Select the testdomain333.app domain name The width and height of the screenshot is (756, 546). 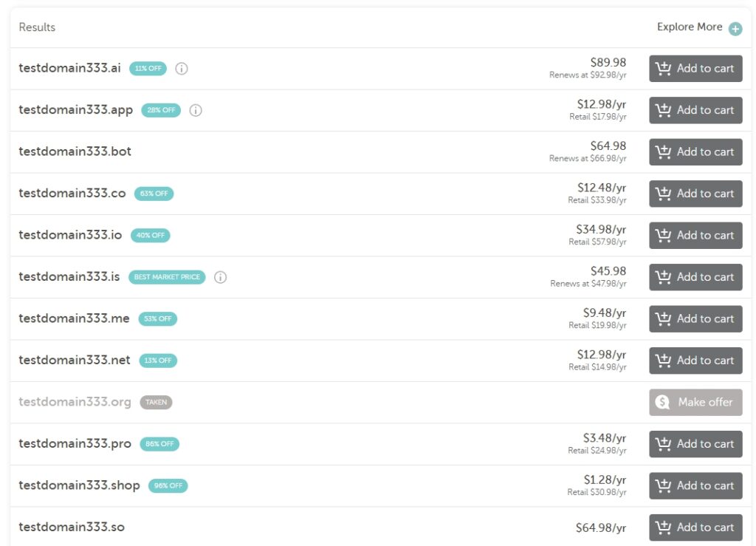click(x=76, y=110)
